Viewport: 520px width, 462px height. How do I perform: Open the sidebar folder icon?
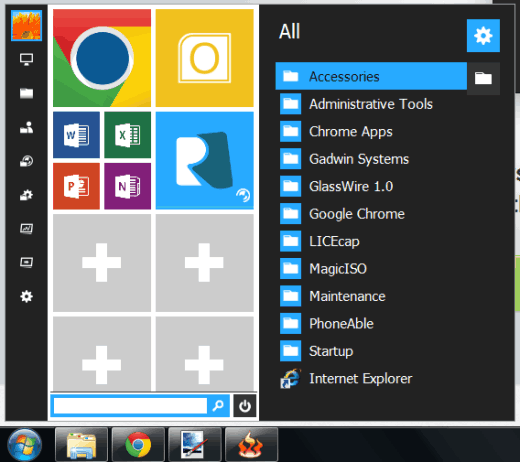[x=26, y=93]
